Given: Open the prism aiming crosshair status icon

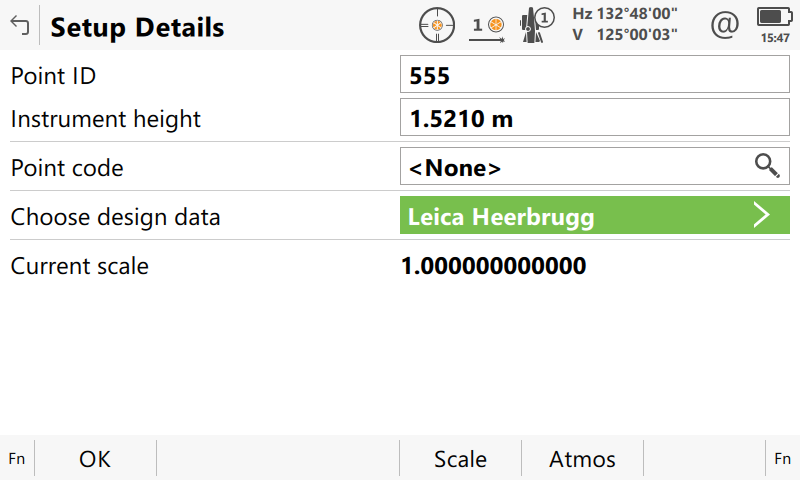Looking at the screenshot, I should (x=436, y=26).
